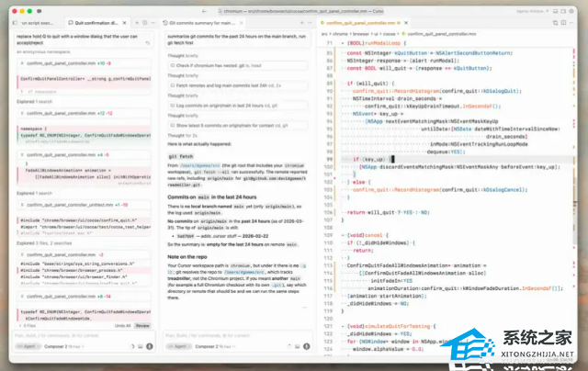
Task: Click the editor copy/compare icon above code
Action: 555,23
